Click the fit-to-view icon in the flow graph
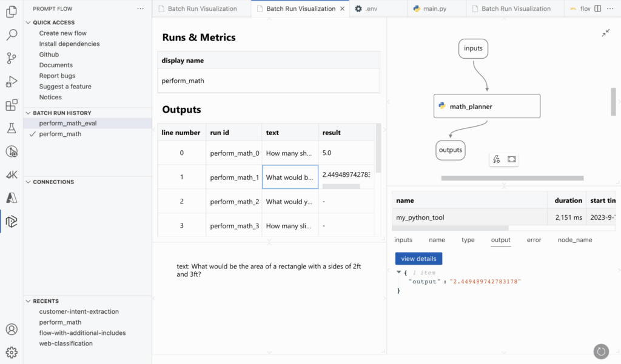621x364 pixels. [x=511, y=159]
